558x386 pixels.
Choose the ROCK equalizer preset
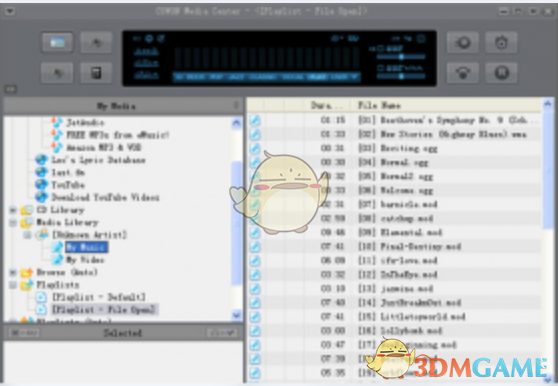tap(196, 77)
